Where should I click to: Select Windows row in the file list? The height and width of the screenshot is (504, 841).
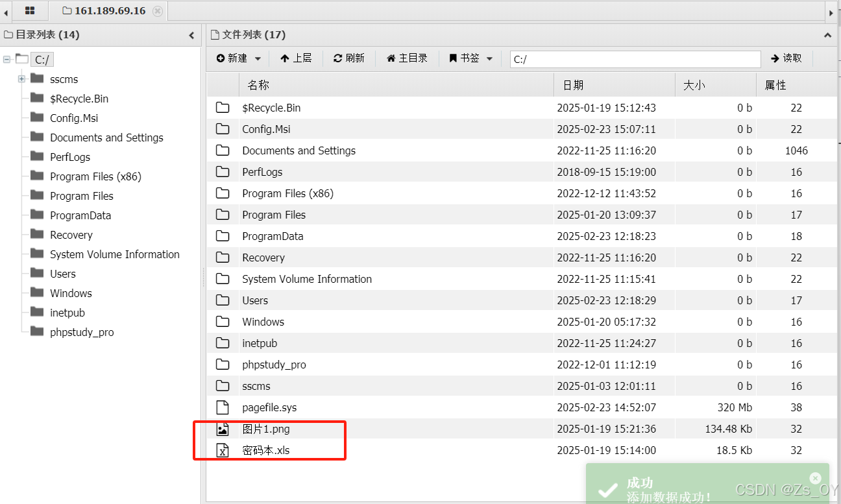pyautogui.click(x=521, y=322)
